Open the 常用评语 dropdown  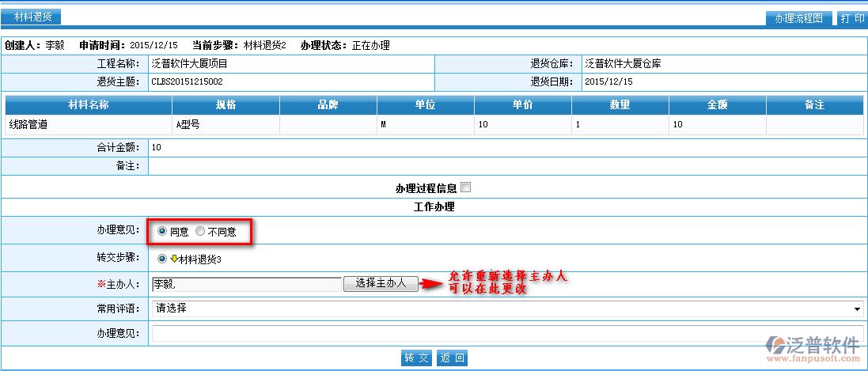[506, 309]
